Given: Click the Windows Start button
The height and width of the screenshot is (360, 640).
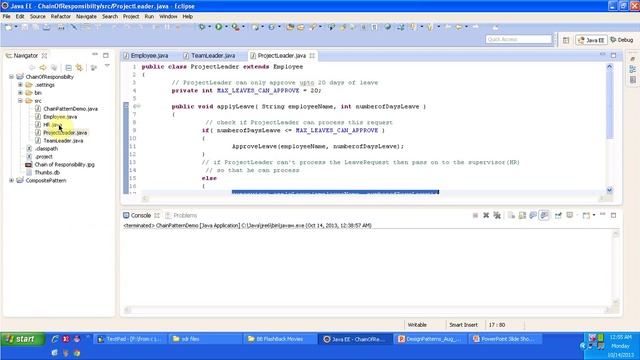Looking at the screenshot, I should pyautogui.click(x=22, y=339).
